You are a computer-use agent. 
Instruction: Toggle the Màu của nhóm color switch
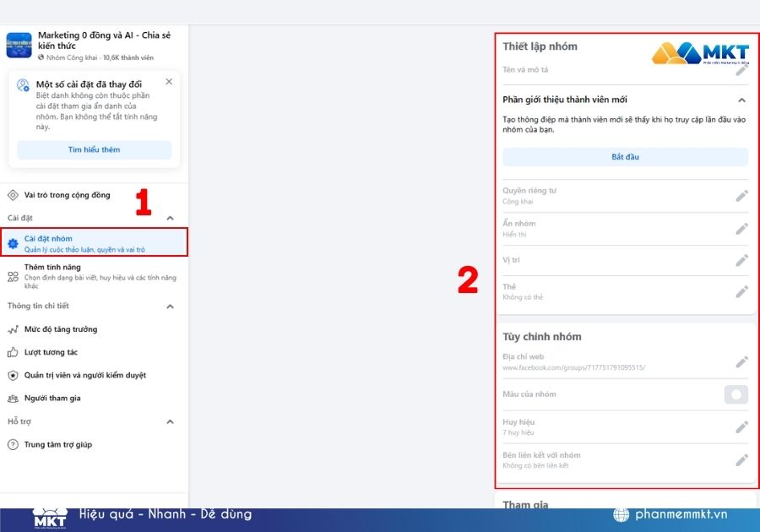pyautogui.click(x=734, y=394)
